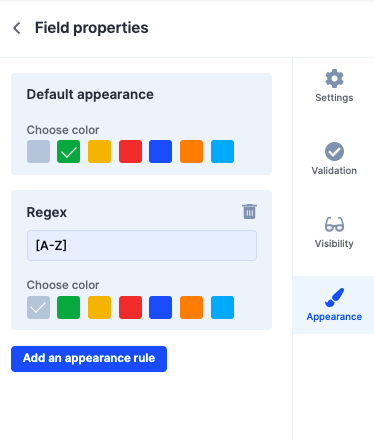This screenshot has width=374, height=440.
Task: Choose yellow swatch in Default appearance
Action: tap(99, 152)
